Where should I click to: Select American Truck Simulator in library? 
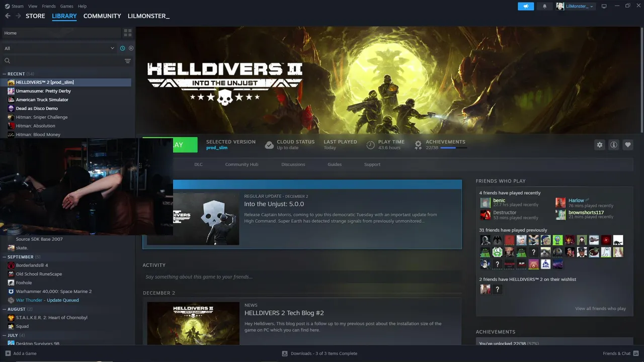42,100
